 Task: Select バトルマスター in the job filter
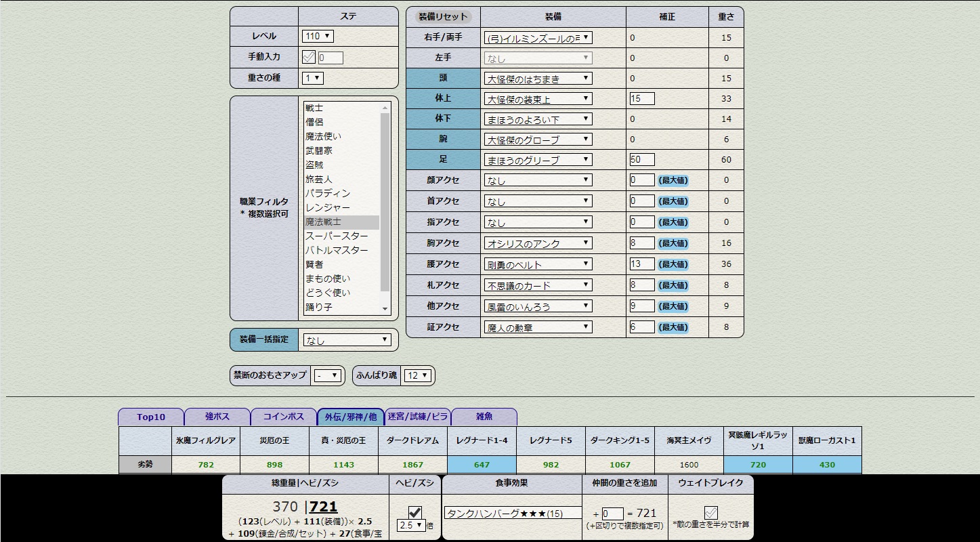[x=341, y=250]
